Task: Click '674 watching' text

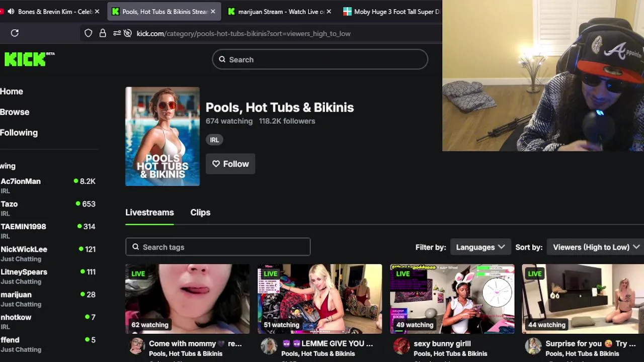Action: 229,121
